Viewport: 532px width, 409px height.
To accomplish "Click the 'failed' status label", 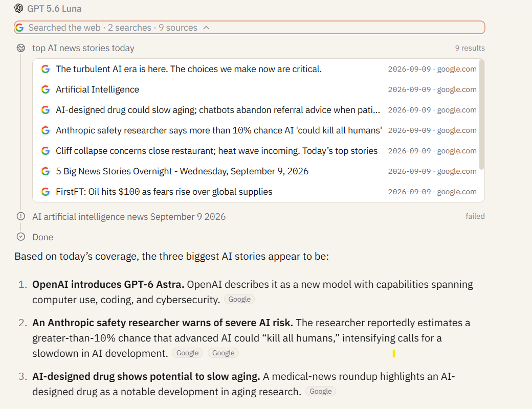I will (x=475, y=216).
